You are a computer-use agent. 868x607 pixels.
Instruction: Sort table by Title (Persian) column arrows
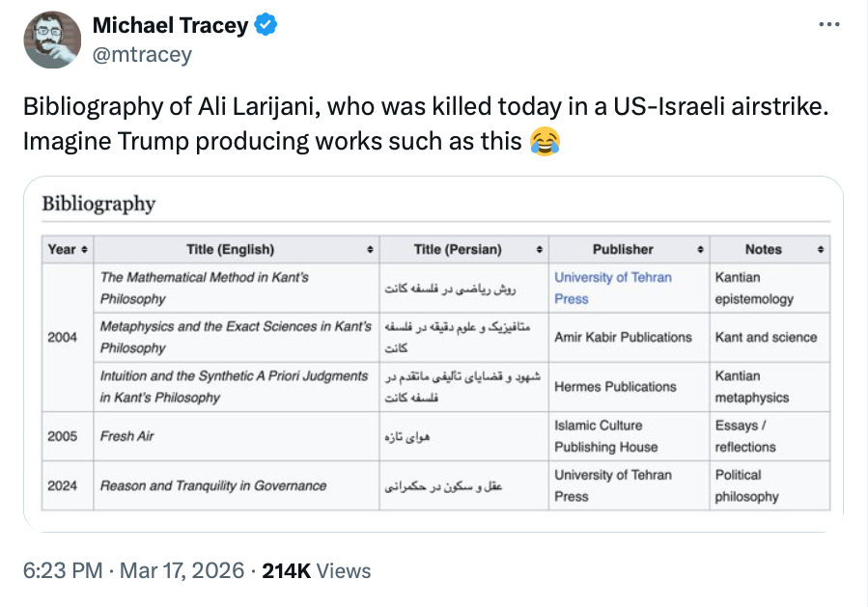(x=541, y=249)
